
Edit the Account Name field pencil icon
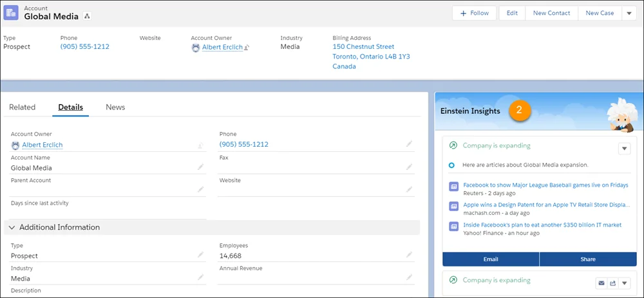(x=200, y=167)
